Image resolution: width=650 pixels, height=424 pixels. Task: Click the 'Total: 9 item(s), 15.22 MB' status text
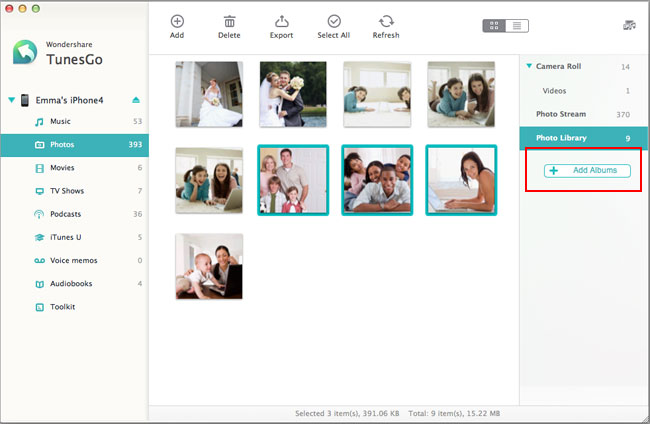454,413
